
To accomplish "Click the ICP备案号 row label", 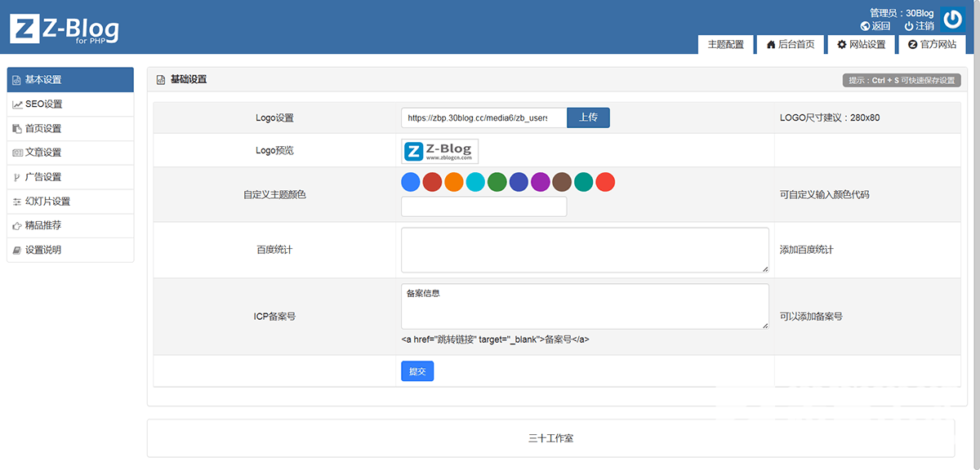I will [x=274, y=316].
